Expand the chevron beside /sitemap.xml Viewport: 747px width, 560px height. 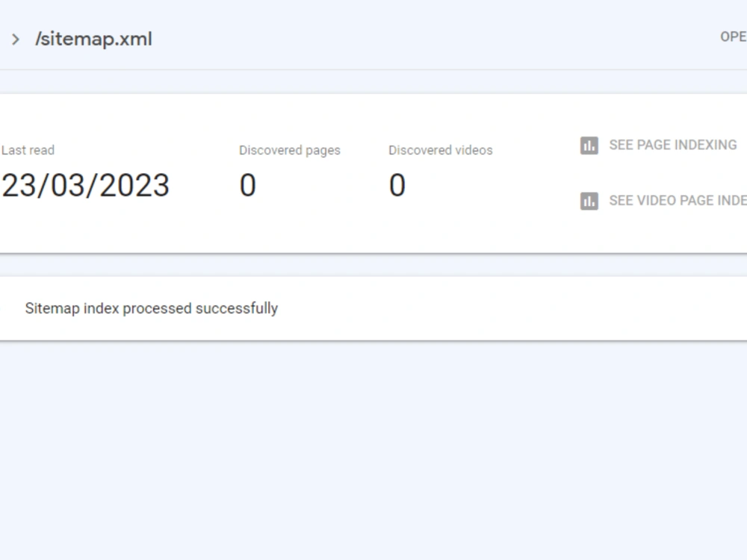click(x=16, y=39)
